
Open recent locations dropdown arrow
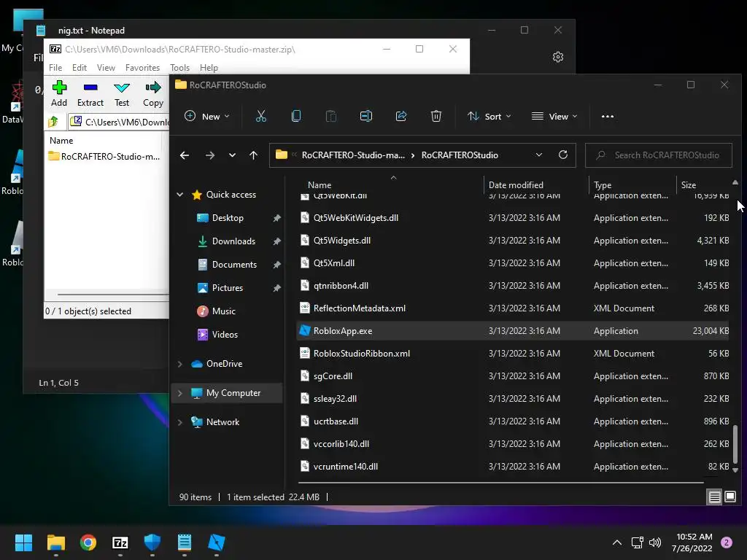(232, 155)
